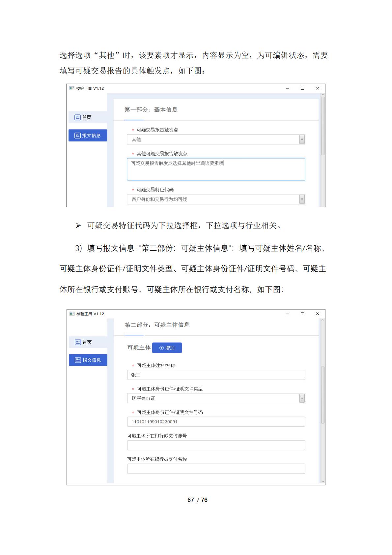Focus the empty 可疑主体所在银行或支付名称 field
The height and width of the screenshot is (555, 392).
[x=216, y=469]
